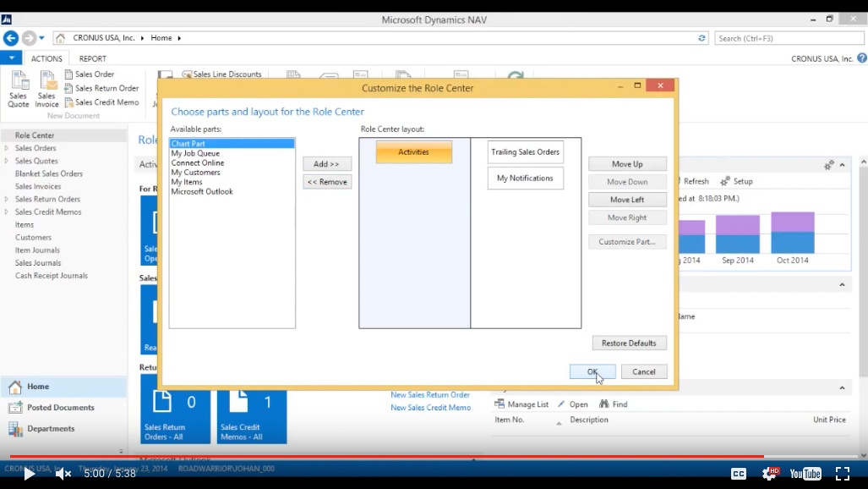Create a new Sales Return Order
Screen dimensions: 868x489
click(101, 88)
